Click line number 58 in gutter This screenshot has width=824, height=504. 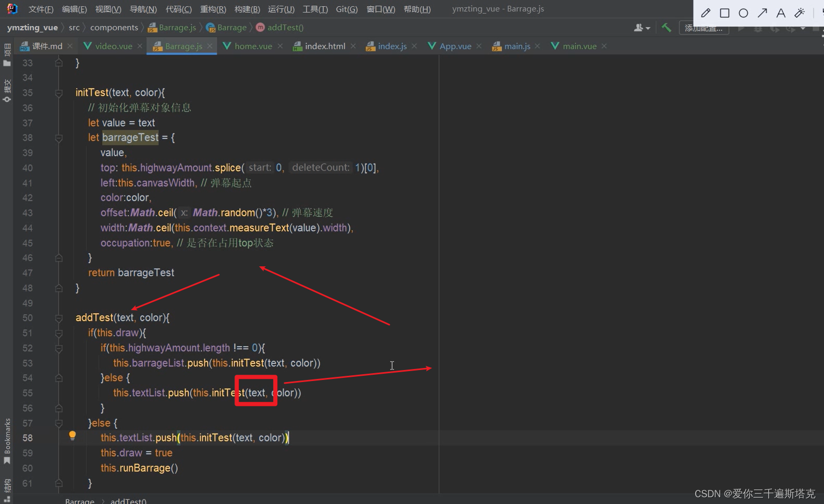28,438
